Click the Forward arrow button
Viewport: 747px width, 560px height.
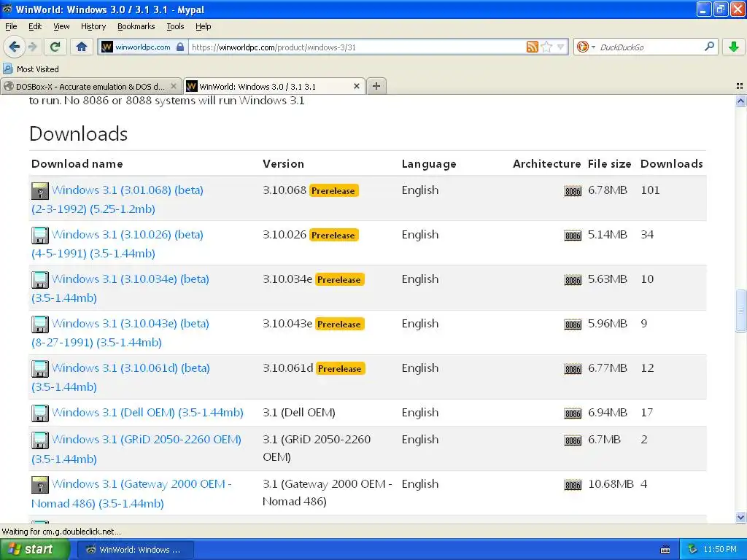pyautogui.click(x=32, y=47)
